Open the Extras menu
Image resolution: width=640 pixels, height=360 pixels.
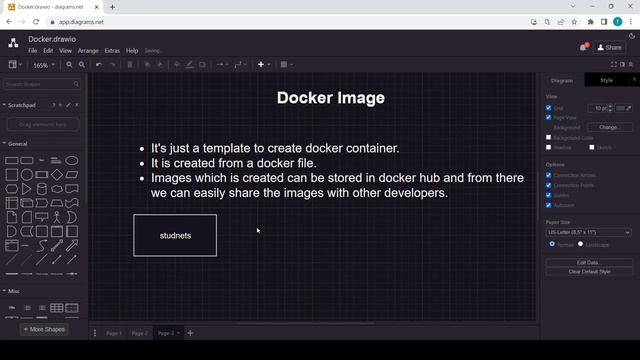[112, 51]
